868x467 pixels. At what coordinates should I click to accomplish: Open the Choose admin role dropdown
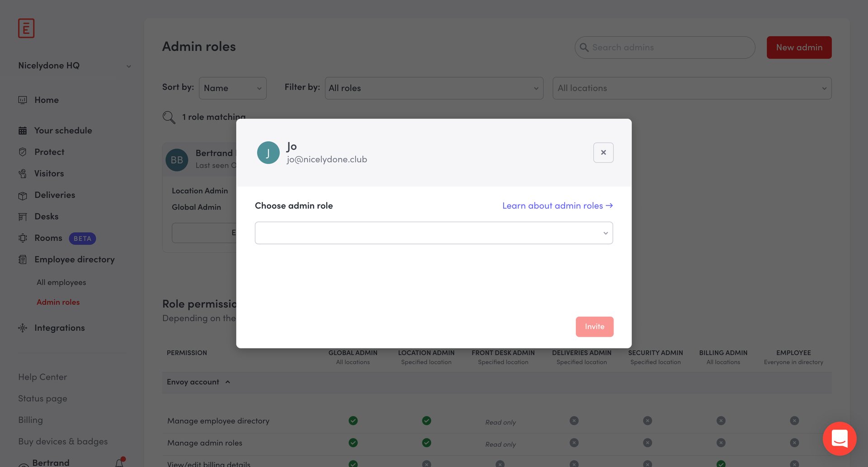434,233
